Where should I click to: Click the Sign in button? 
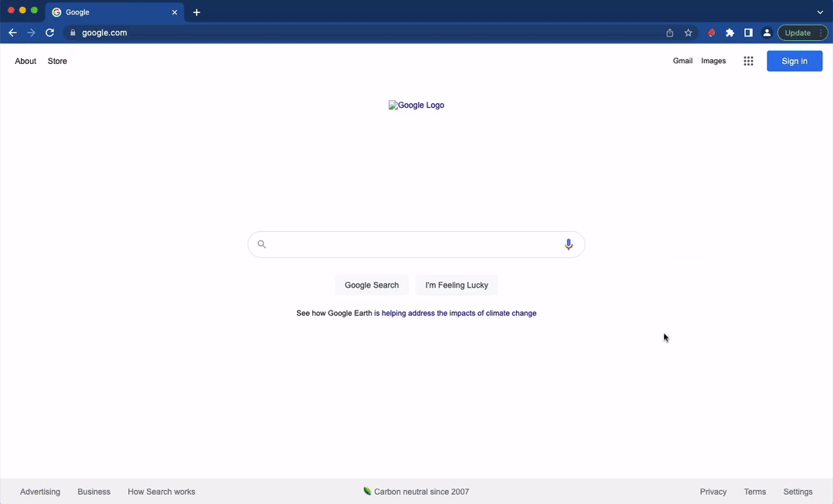pos(794,61)
